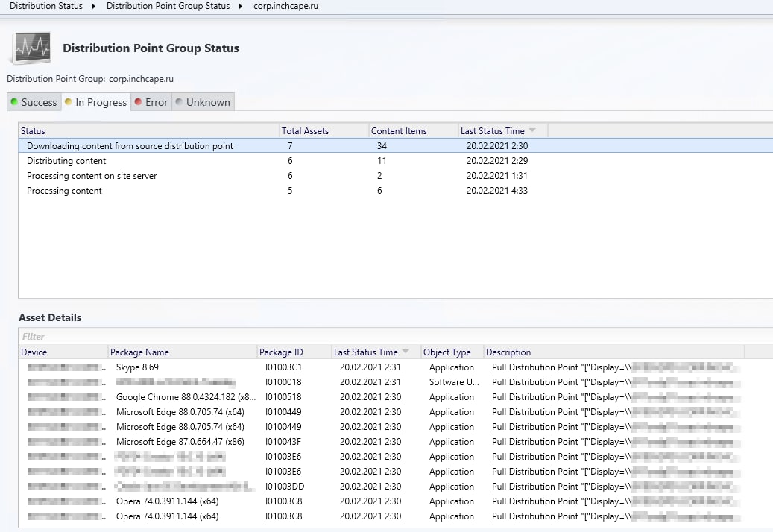This screenshot has height=532, width=773.
Task: Toggle sort arrow on Asset Details Last Status Time
Action: (x=406, y=352)
